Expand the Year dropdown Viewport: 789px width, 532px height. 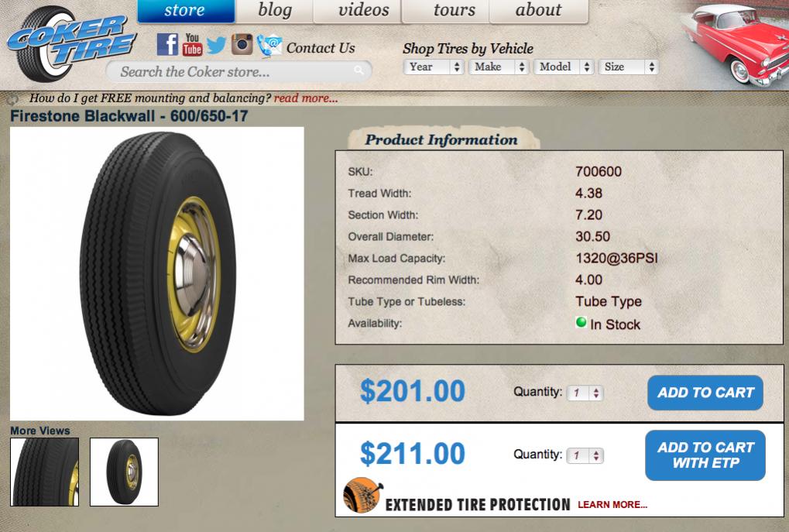point(434,67)
